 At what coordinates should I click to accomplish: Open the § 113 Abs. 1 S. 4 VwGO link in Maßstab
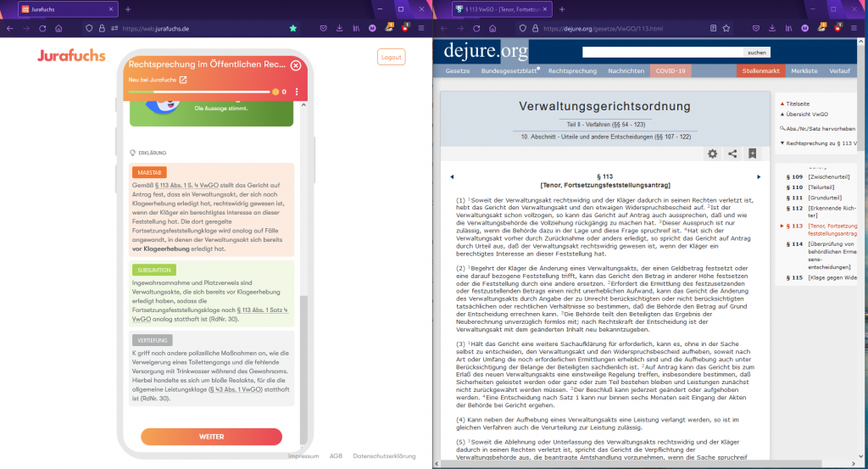point(186,186)
